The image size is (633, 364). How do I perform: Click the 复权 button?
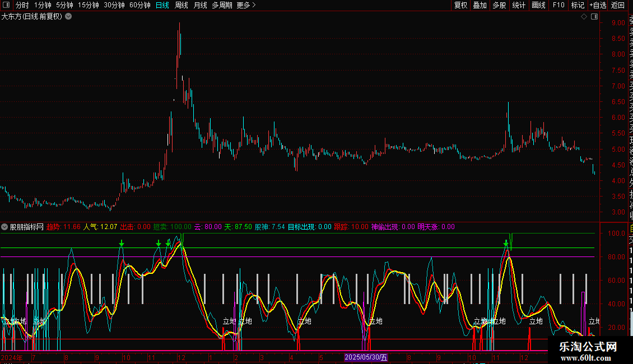coord(460,5)
